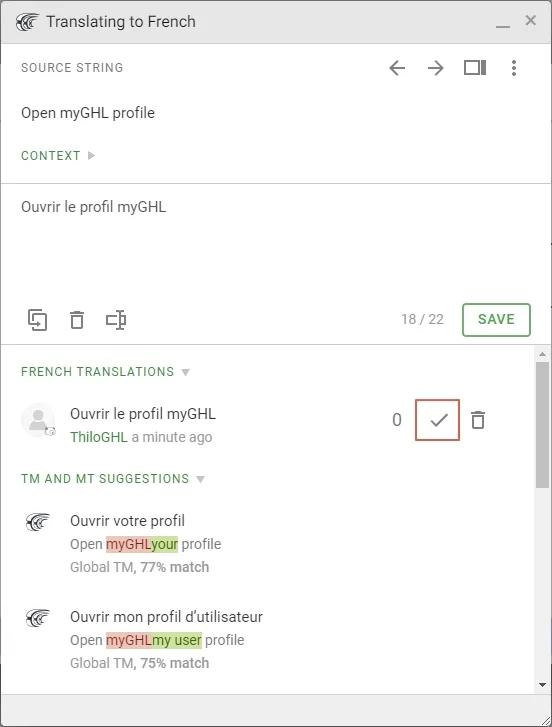
Task: Click the scrollbar down arrow
Action: point(542,685)
